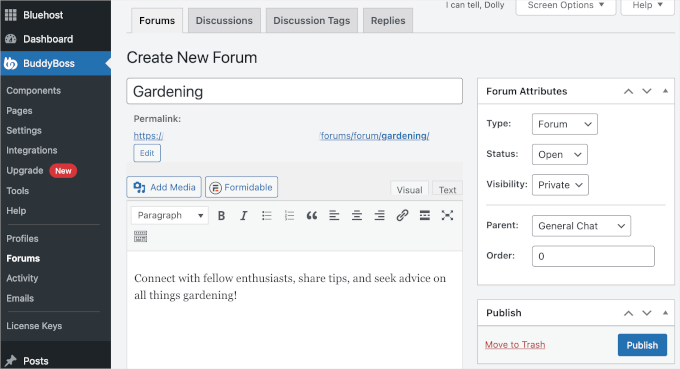Click the Bluehost grid icon in the sidebar

tap(11, 15)
